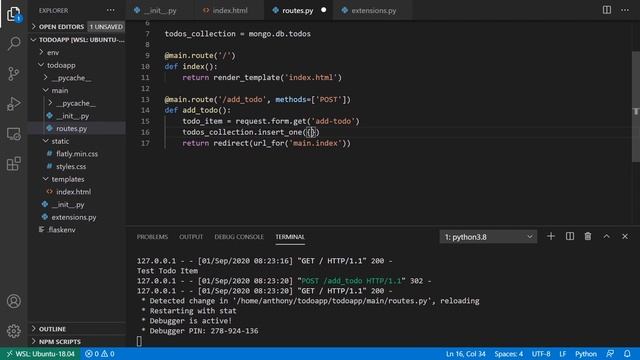Click the LF end-of-line status item
This screenshot has width=640, height=360.
[562, 354]
